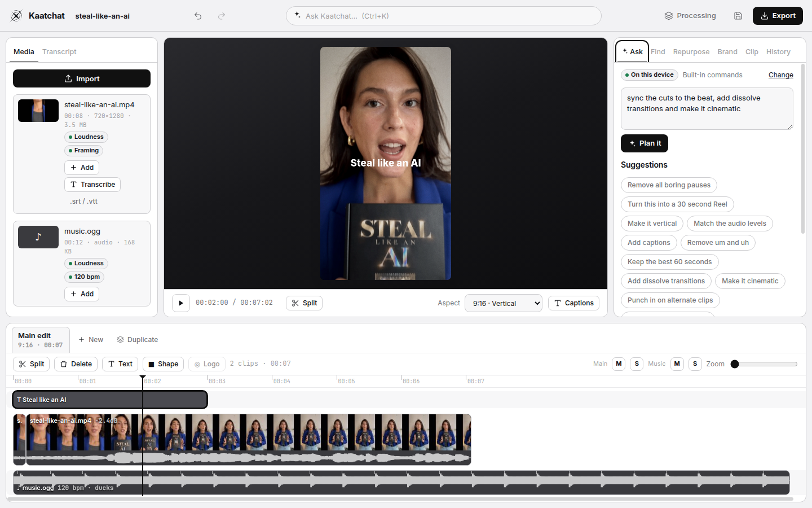812x508 pixels.
Task: Add steal-like-an-ai.mp4 to the timeline
Action: coord(82,168)
